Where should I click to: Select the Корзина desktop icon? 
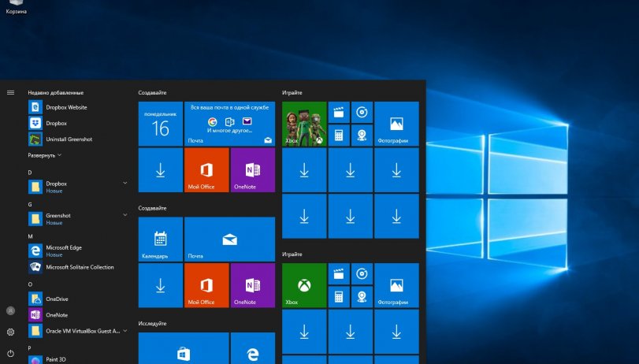click(17, 7)
